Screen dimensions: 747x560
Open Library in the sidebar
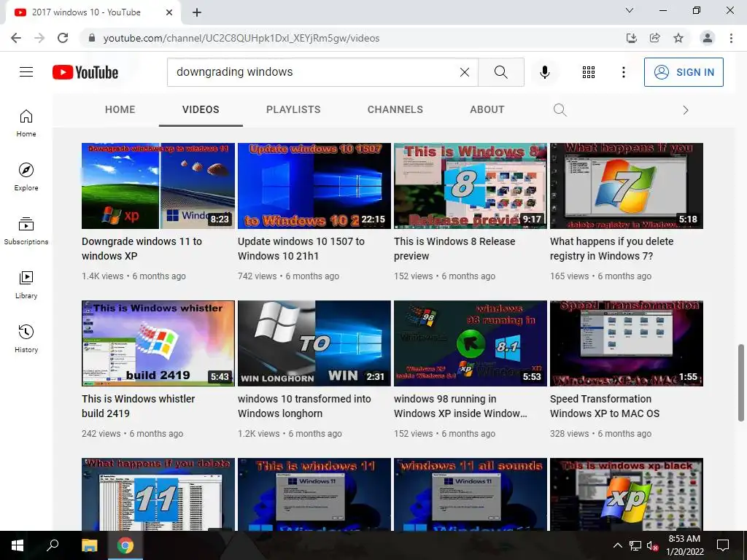[26, 285]
